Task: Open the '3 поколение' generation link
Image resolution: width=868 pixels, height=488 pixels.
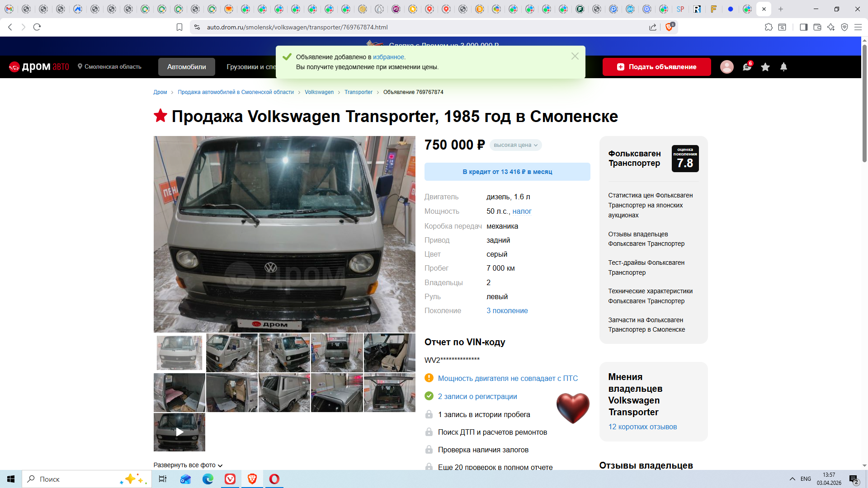Action: pos(507,311)
